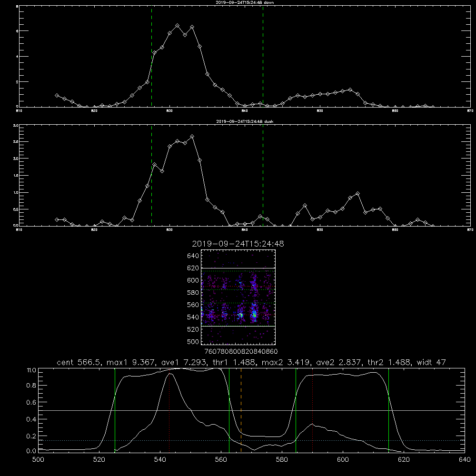Click the 0.8 y-axis label of bottom plot

(x=31, y=386)
